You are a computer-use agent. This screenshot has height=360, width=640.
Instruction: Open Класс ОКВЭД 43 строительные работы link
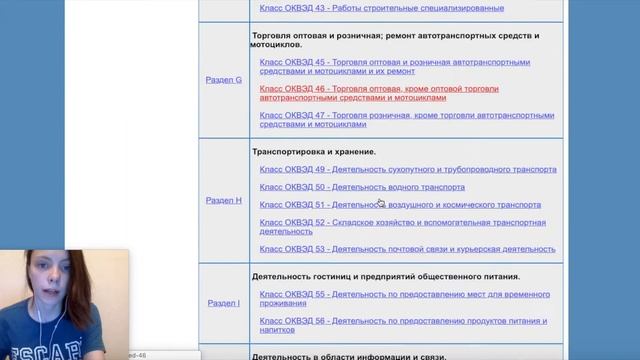coord(382,8)
